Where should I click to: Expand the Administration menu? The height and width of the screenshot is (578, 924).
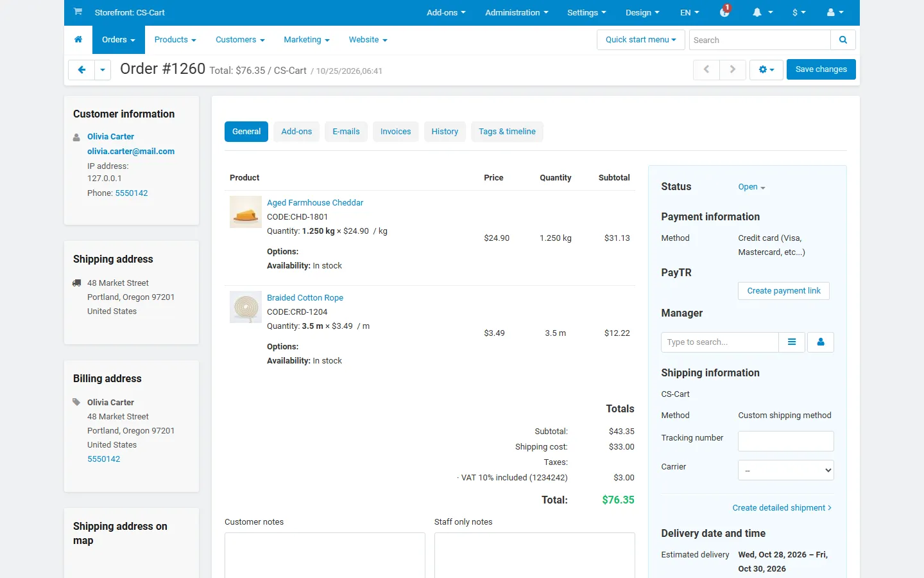[x=517, y=12]
